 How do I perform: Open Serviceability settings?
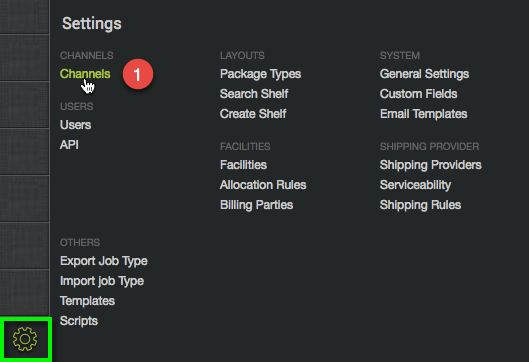pos(415,185)
